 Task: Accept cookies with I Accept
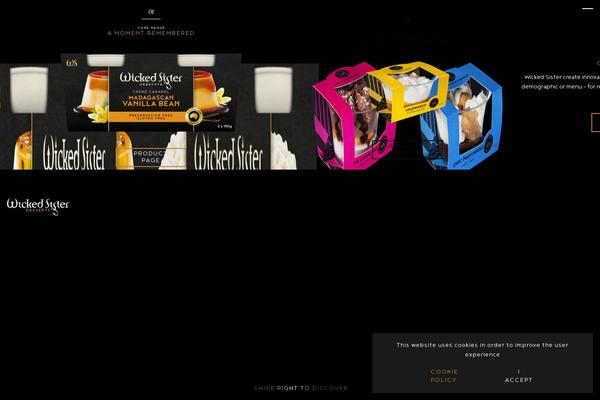pyautogui.click(x=518, y=376)
